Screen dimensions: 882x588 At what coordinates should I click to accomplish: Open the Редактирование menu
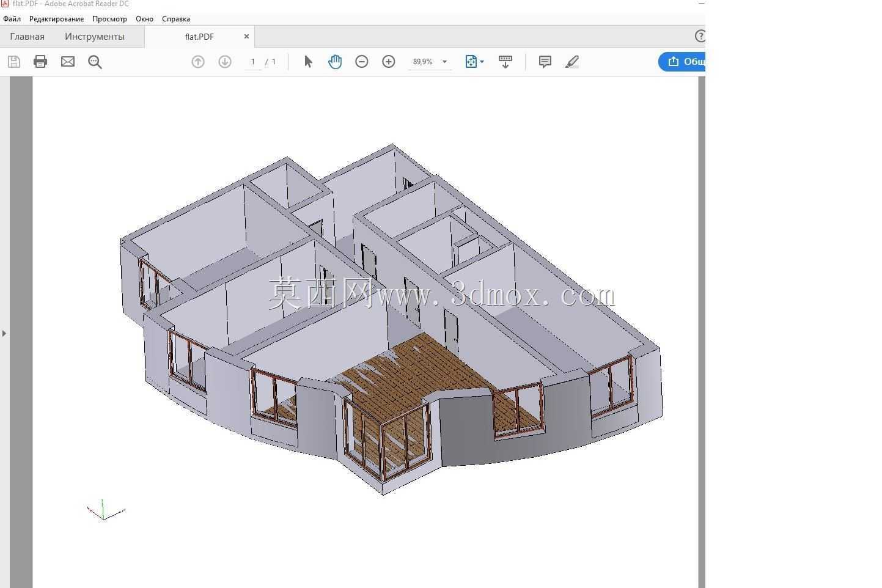point(56,19)
